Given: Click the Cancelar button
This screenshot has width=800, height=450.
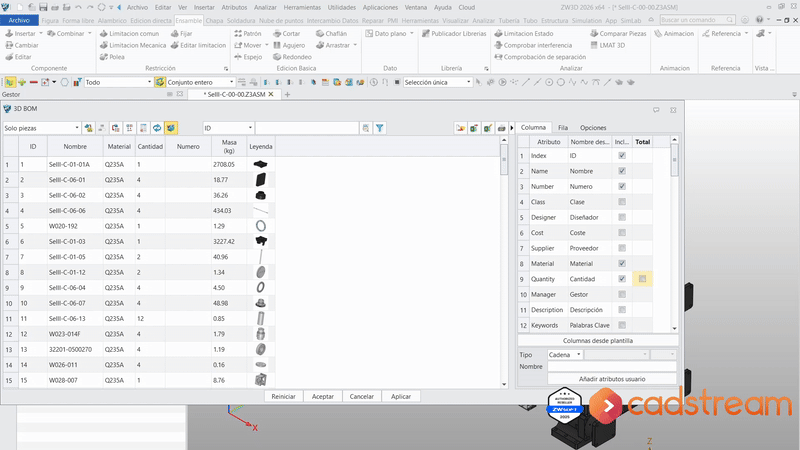Looking at the screenshot, I should pyautogui.click(x=362, y=396).
